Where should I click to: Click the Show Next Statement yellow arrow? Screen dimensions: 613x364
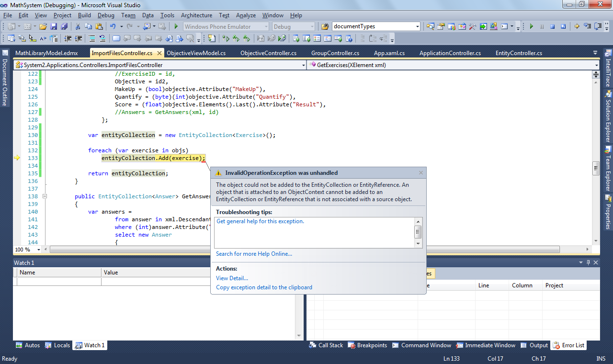point(577,27)
